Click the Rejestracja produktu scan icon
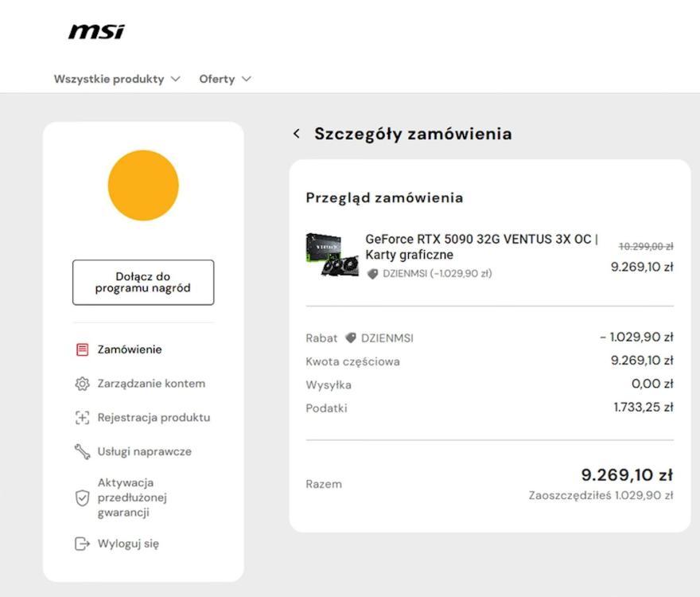The width and height of the screenshot is (700, 597). coord(82,418)
